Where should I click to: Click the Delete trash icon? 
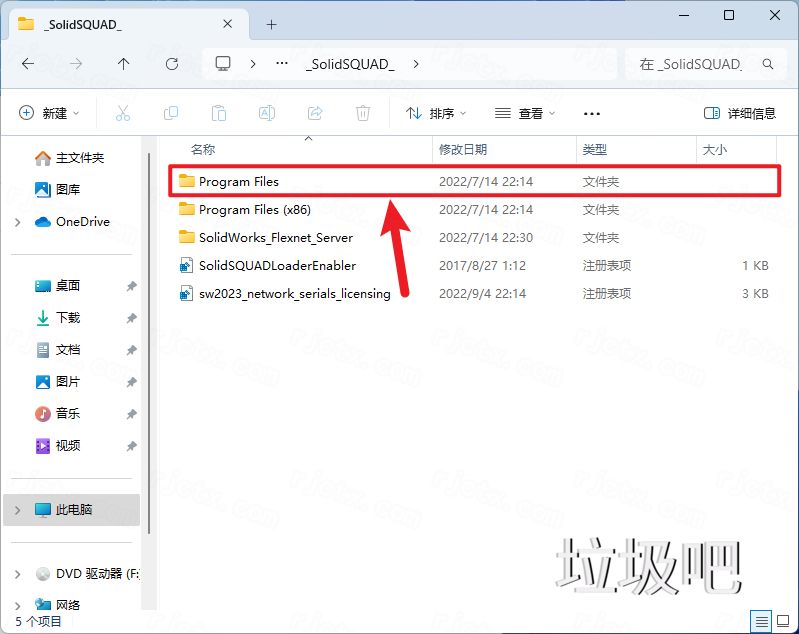pyautogui.click(x=363, y=113)
